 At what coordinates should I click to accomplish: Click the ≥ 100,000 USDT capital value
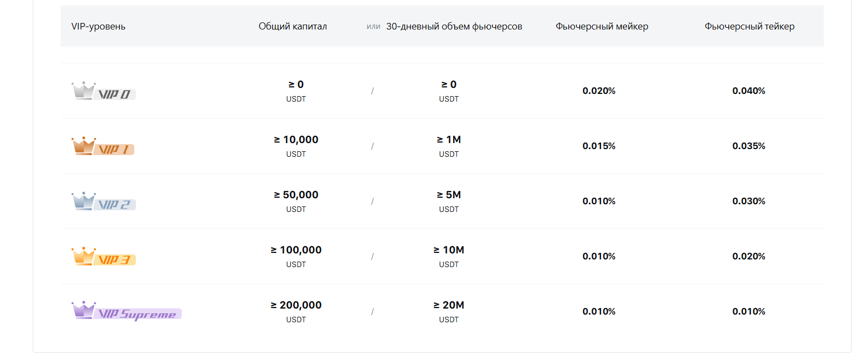(296, 256)
